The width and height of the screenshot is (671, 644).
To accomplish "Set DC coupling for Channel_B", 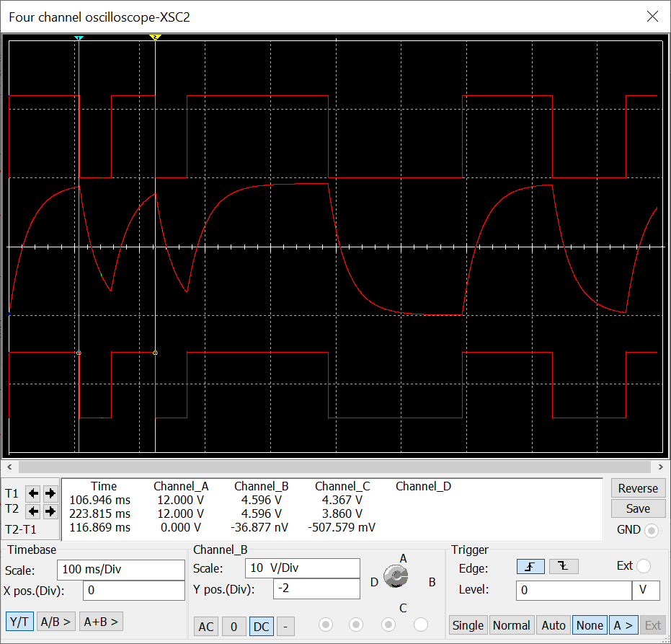I will click(261, 627).
